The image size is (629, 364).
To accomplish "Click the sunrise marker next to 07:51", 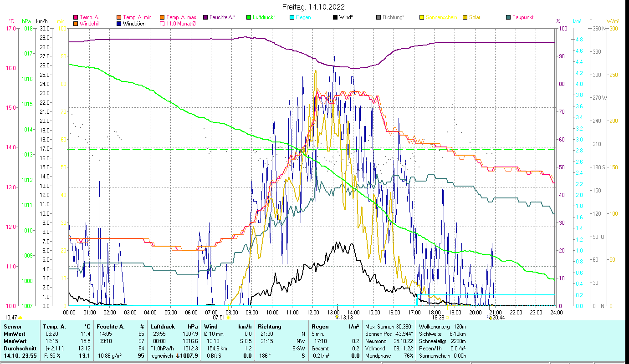I will pos(228,318).
